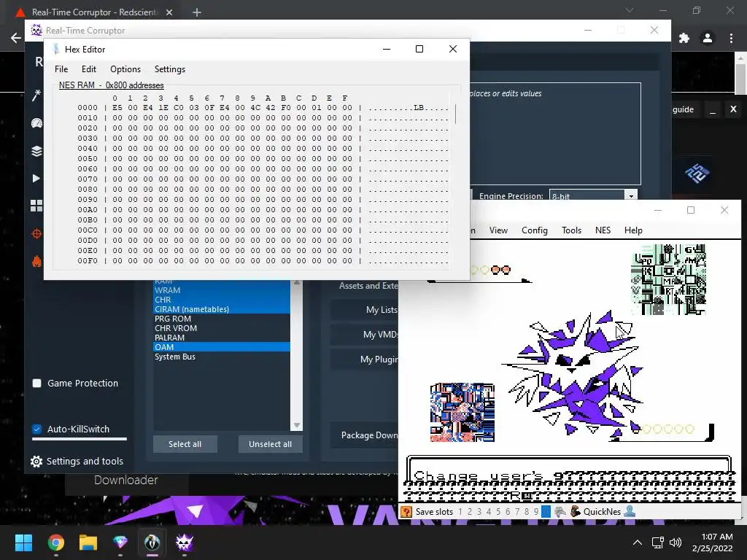The image size is (747, 560).
Task: Select CHR in the memory domains list
Action: point(222,300)
